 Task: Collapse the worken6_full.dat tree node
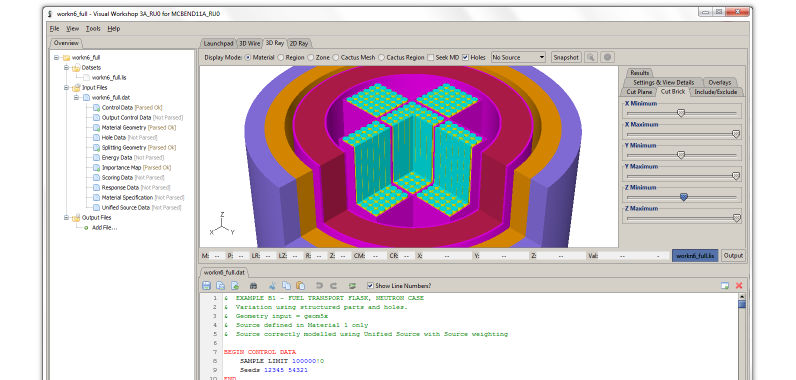point(77,97)
